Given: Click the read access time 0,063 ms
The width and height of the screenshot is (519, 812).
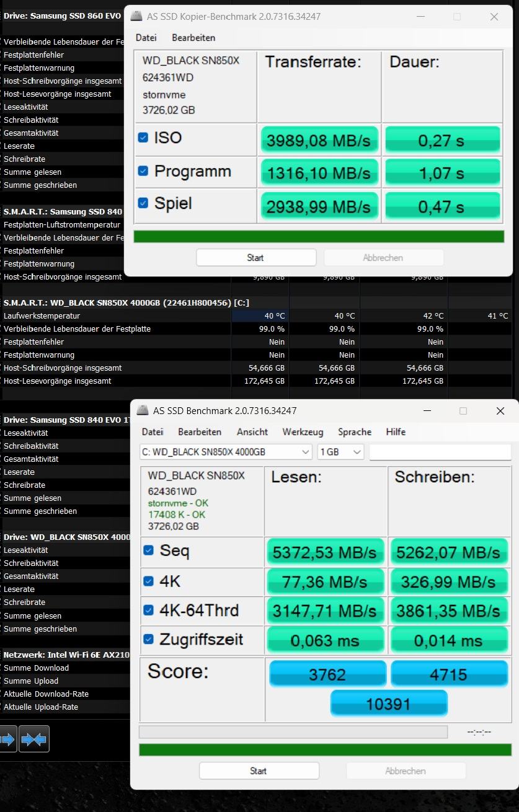Looking at the screenshot, I should pyautogui.click(x=325, y=640).
